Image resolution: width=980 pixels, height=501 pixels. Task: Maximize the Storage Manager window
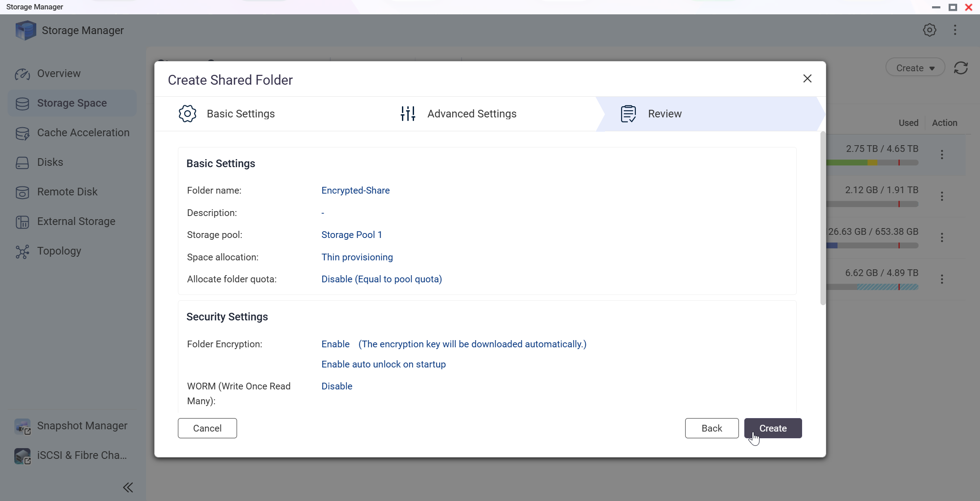pos(953,7)
